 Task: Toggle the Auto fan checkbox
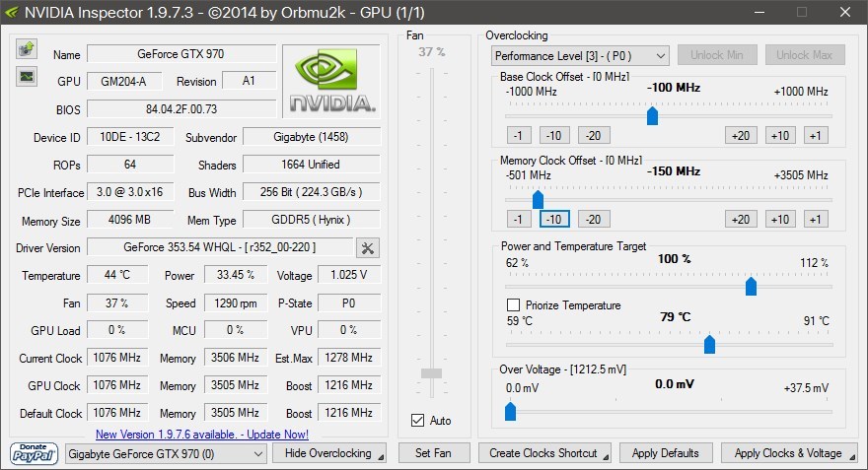(x=417, y=420)
